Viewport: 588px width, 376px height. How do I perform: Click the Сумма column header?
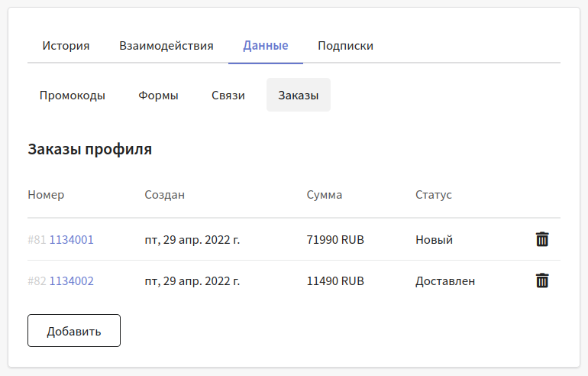point(325,195)
